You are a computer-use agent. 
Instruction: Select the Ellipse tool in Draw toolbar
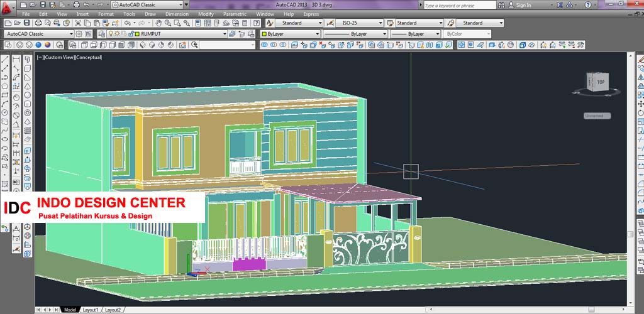pos(5,139)
